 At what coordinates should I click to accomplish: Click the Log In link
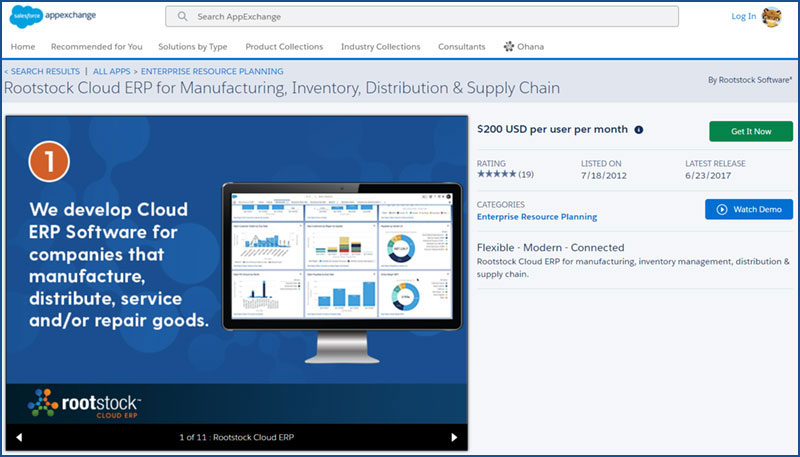(x=743, y=16)
